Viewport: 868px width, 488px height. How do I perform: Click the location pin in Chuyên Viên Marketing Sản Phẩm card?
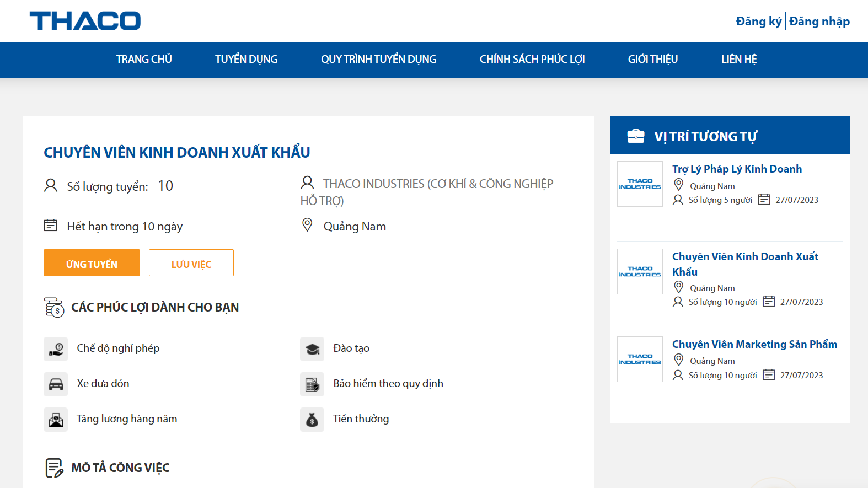(679, 360)
